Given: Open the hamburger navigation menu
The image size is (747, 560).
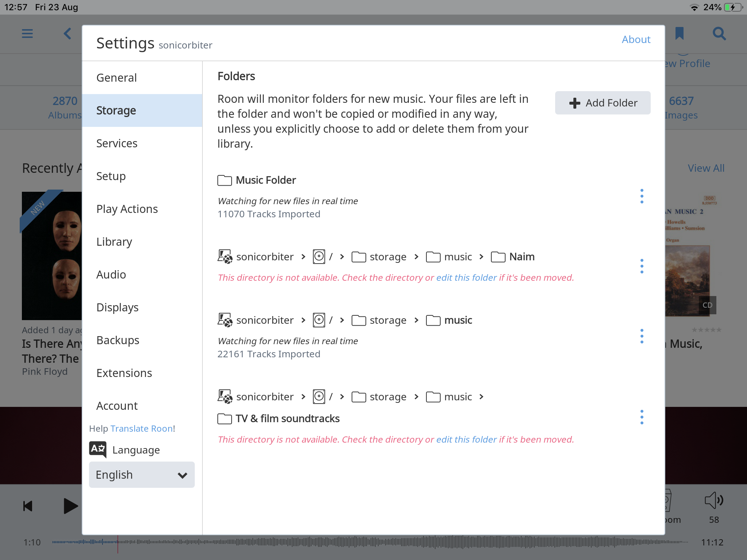Looking at the screenshot, I should [x=27, y=34].
